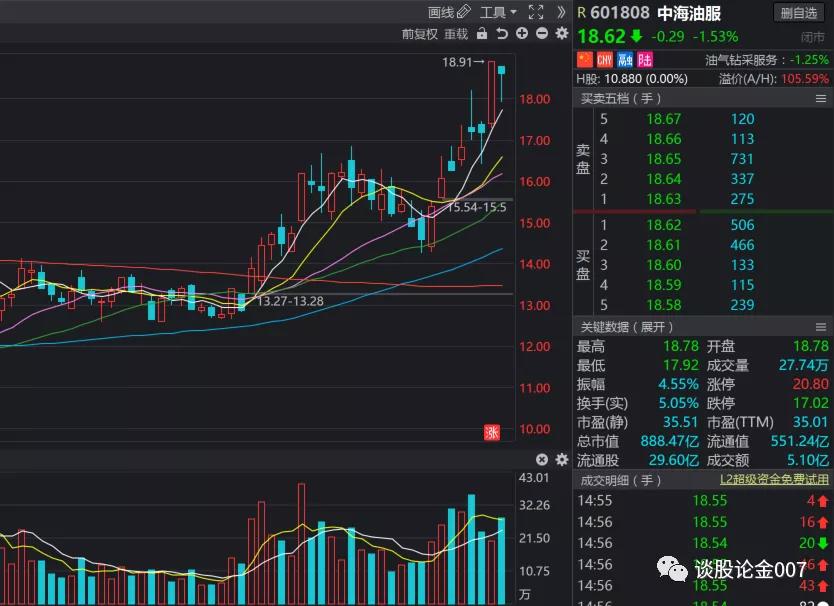Select buy level 4 price 18.59
This screenshot has width=834, height=606.
tap(664, 285)
